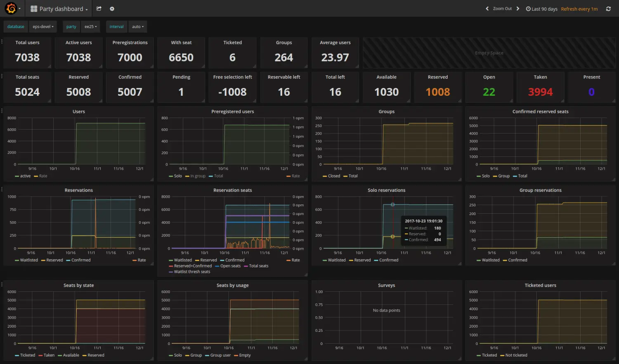Viewport: 619px width, 364px height.
Task: Open dashboard settings gear icon
Action: coord(112,9)
